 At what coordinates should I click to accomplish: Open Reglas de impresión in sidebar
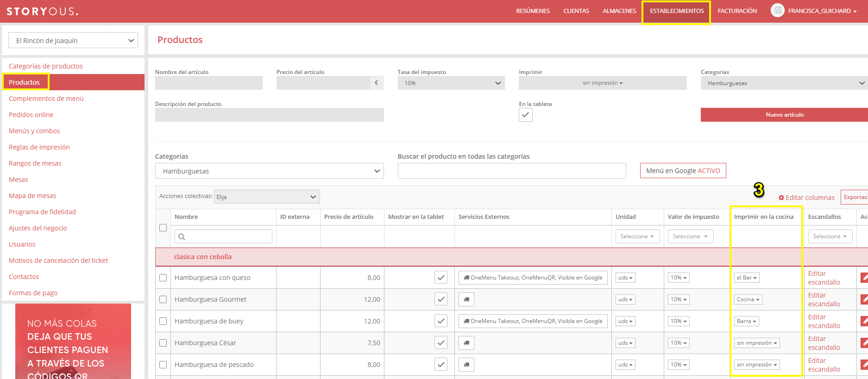pyautogui.click(x=39, y=147)
